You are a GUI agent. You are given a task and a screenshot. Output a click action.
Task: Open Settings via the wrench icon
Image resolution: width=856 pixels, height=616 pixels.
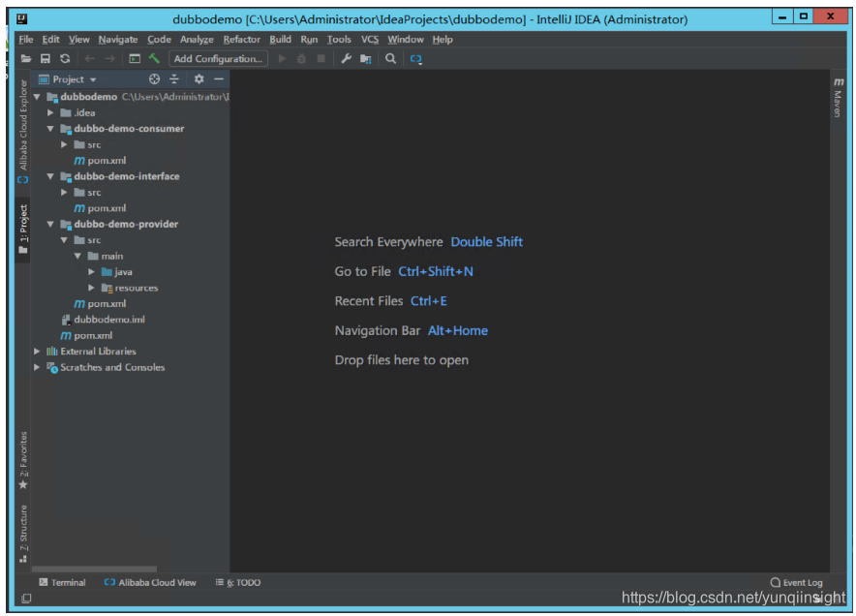coord(346,59)
